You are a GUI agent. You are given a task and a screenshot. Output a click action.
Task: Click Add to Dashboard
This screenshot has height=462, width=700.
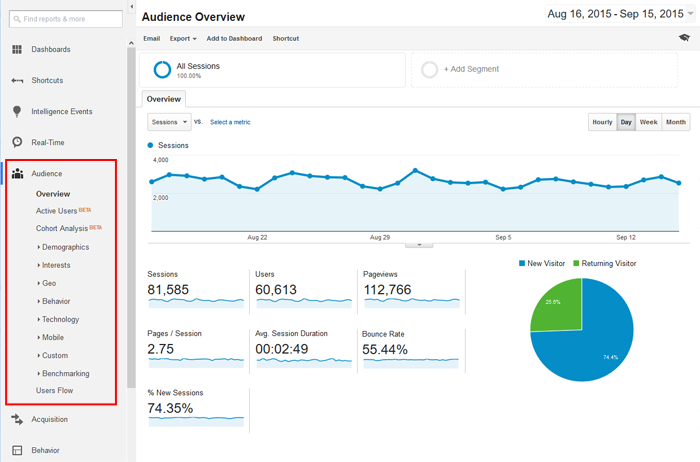234,39
